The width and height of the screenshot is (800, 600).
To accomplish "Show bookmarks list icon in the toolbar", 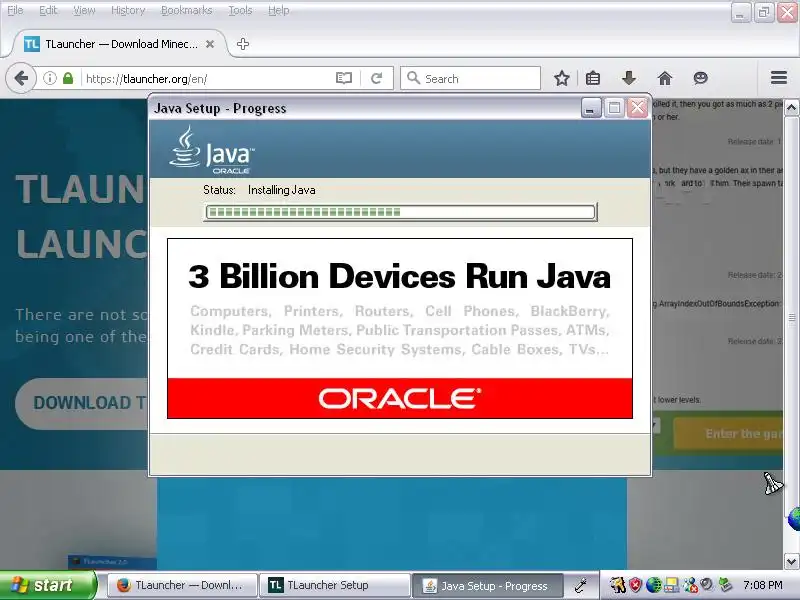I will 593,78.
